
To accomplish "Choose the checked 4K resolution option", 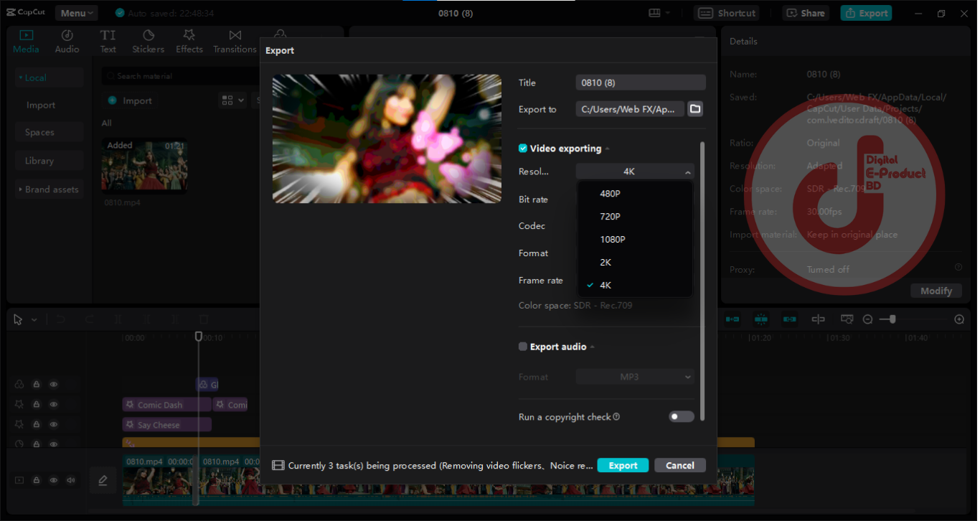I will (x=635, y=286).
